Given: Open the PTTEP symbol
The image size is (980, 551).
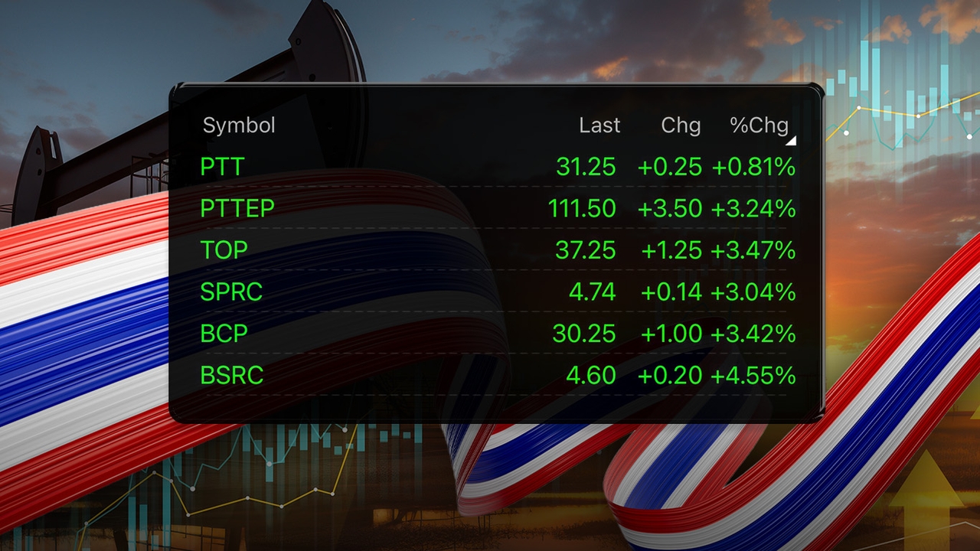Looking at the screenshot, I should (x=237, y=208).
